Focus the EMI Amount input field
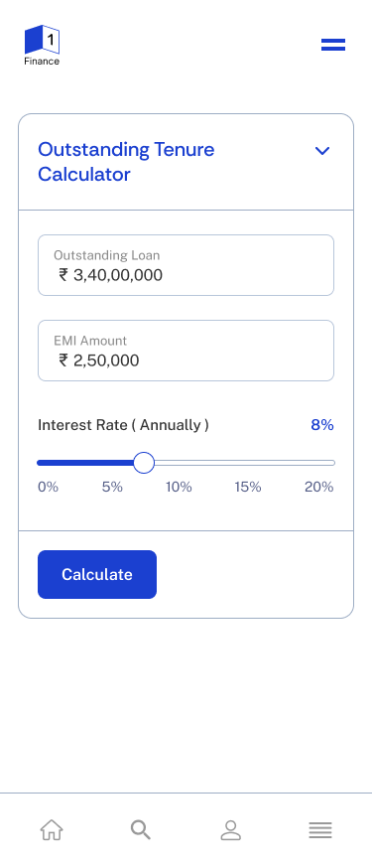Viewport: 372px width, 868px height. [x=186, y=351]
